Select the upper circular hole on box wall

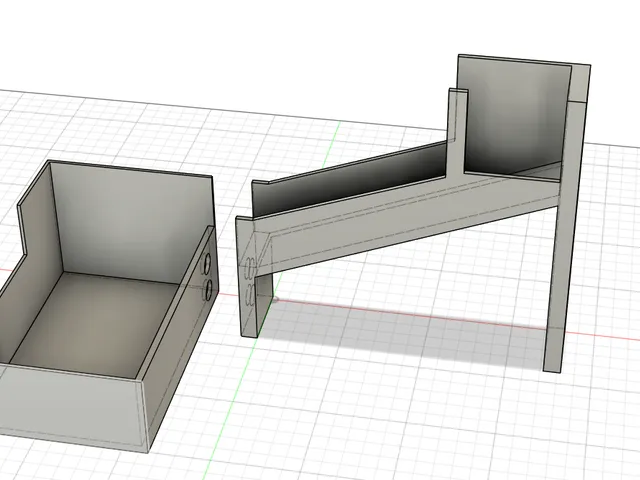(207, 264)
